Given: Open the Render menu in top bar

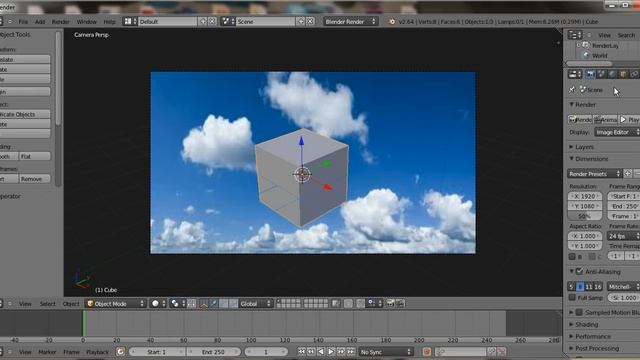Looking at the screenshot, I should (x=60, y=22).
